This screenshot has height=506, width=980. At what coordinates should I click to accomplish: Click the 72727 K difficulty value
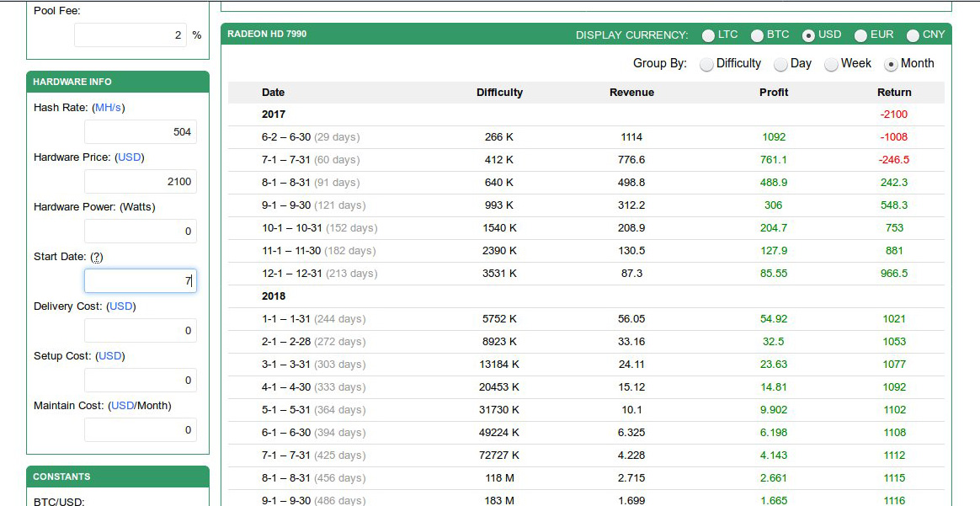[498, 455]
